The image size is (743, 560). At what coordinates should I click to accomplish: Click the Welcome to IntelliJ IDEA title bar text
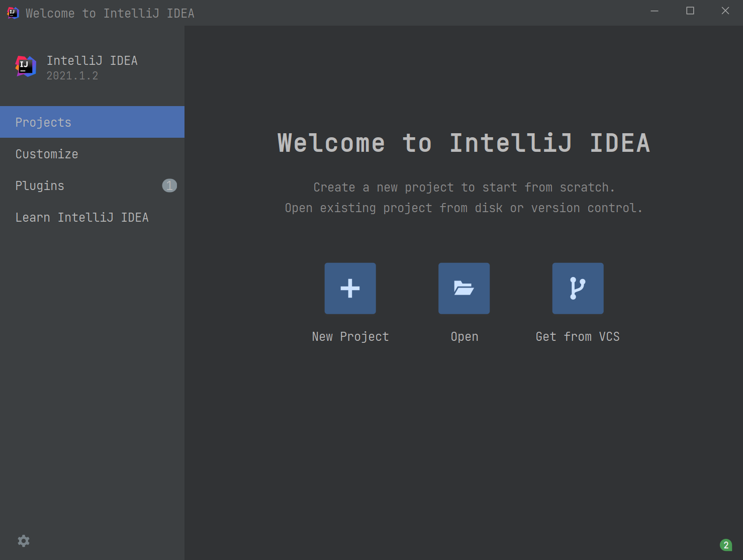110,13
